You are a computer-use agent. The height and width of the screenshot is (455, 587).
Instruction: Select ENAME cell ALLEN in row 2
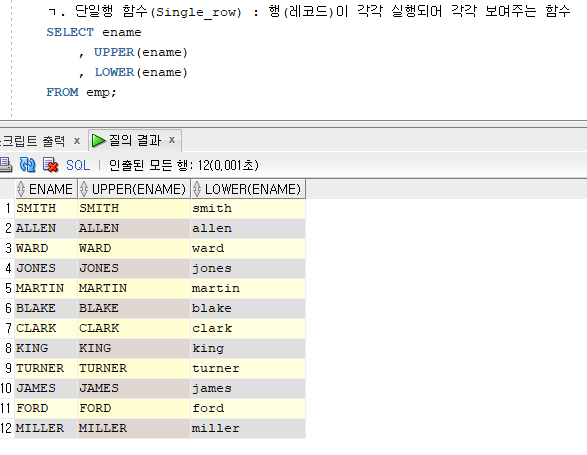46,228
